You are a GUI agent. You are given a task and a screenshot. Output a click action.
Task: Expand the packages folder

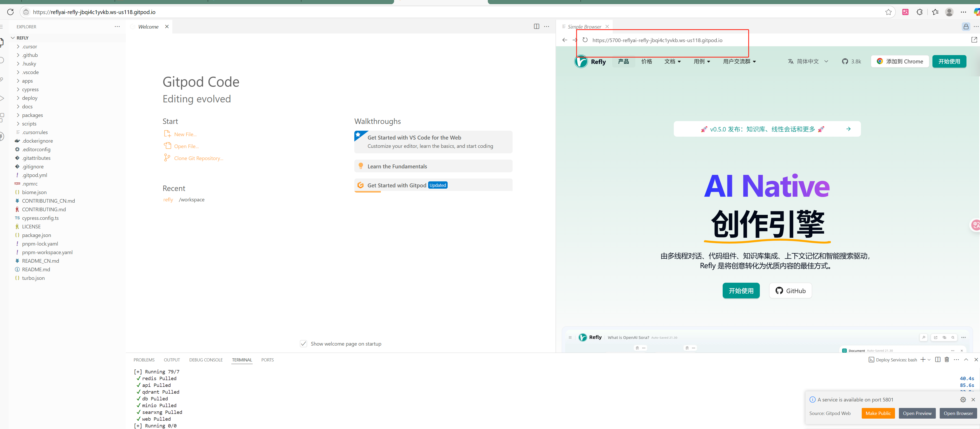[x=32, y=115]
